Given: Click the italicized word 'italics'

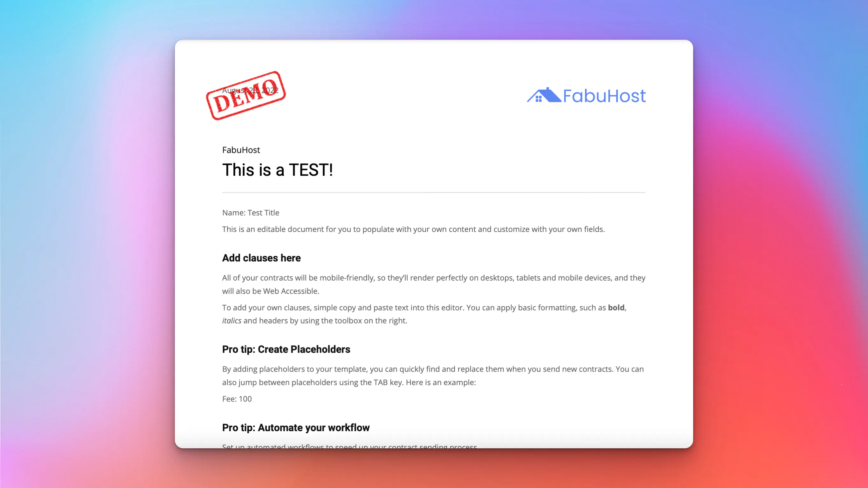Looking at the screenshot, I should [231, 321].
